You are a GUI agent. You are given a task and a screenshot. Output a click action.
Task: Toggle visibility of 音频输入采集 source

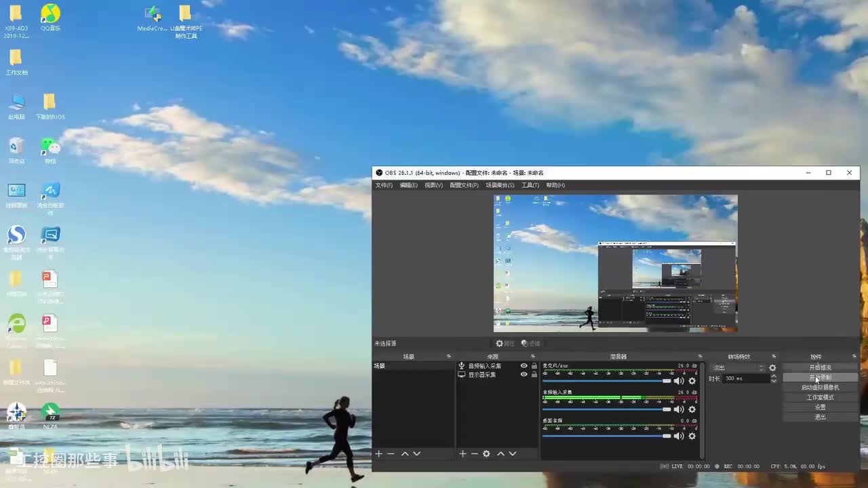click(524, 366)
